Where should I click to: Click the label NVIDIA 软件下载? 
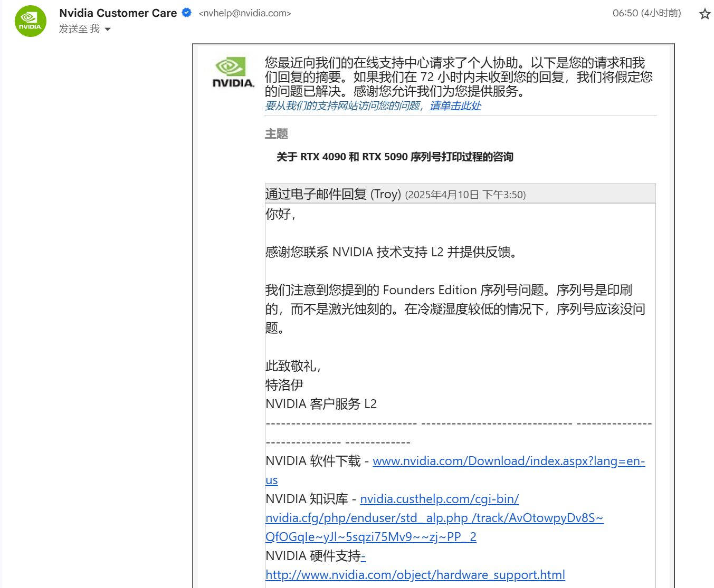tap(313, 461)
